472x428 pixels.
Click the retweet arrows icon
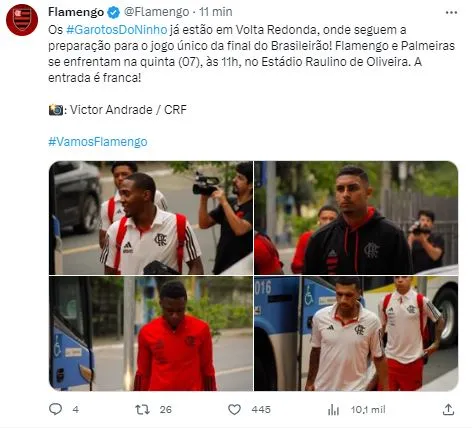[x=142, y=409]
